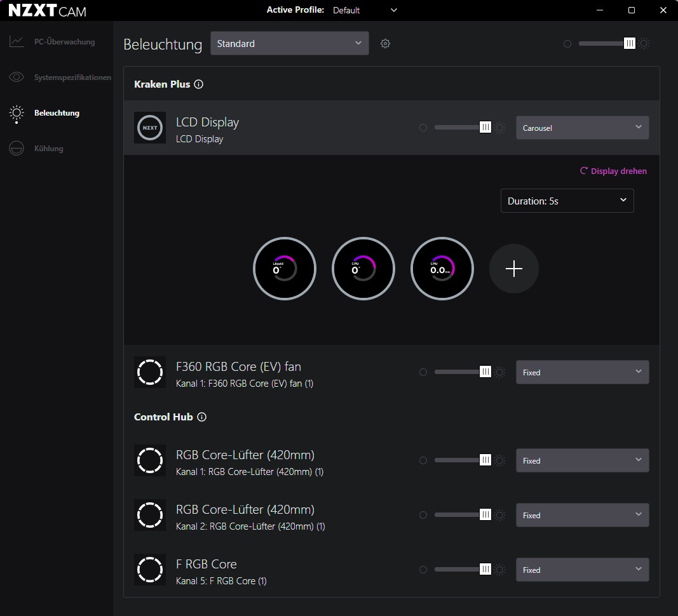Click the Kraken Plus heading

coord(162,84)
